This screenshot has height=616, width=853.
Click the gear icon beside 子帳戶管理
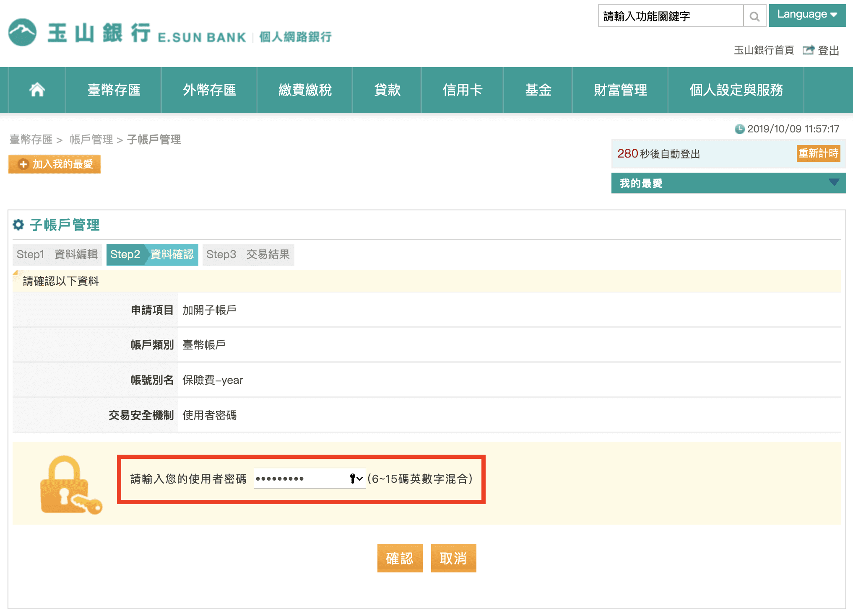18,225
